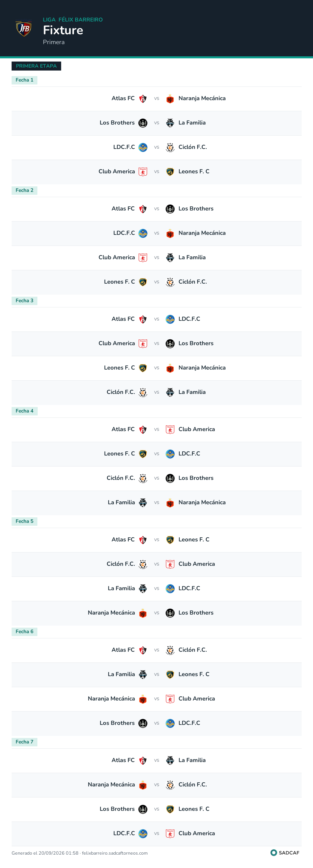Click the Liga Félix Barreiro shield logo
This screenshot has width=313, height=868.
point(24,29)
